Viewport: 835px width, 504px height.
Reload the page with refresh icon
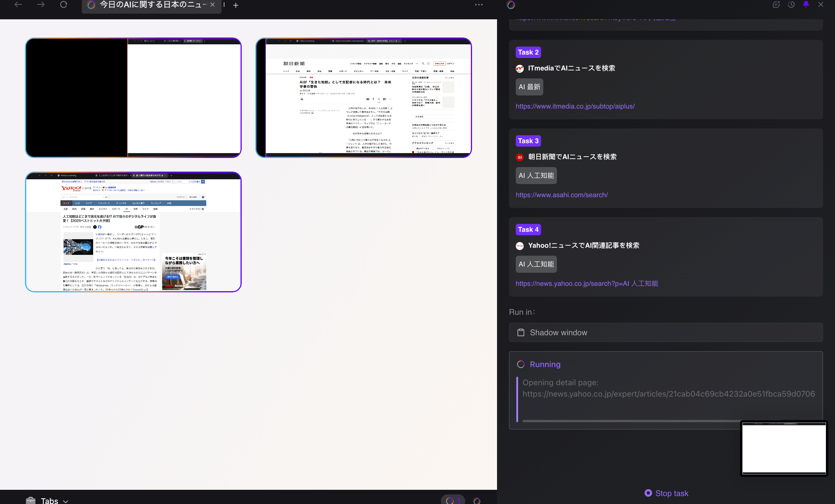pyautogui.click(x=63, y=5)
